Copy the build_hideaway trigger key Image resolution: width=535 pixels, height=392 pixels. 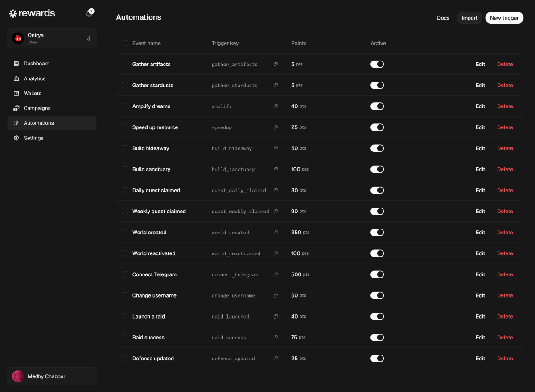pyautogui.click(x=276, y=148)
